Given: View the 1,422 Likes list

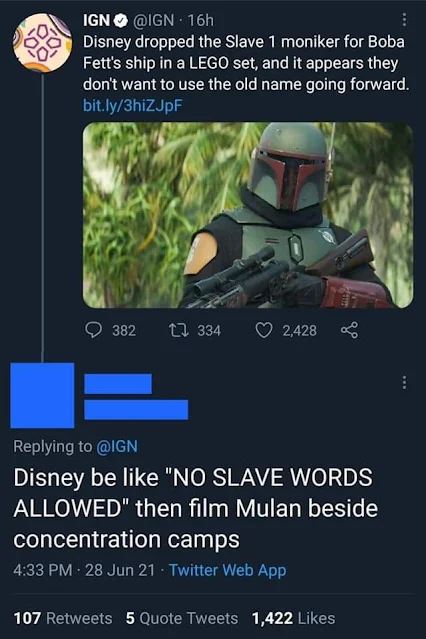Looking at the screenshot, I should pyautogui.click(x=294, y=618).
